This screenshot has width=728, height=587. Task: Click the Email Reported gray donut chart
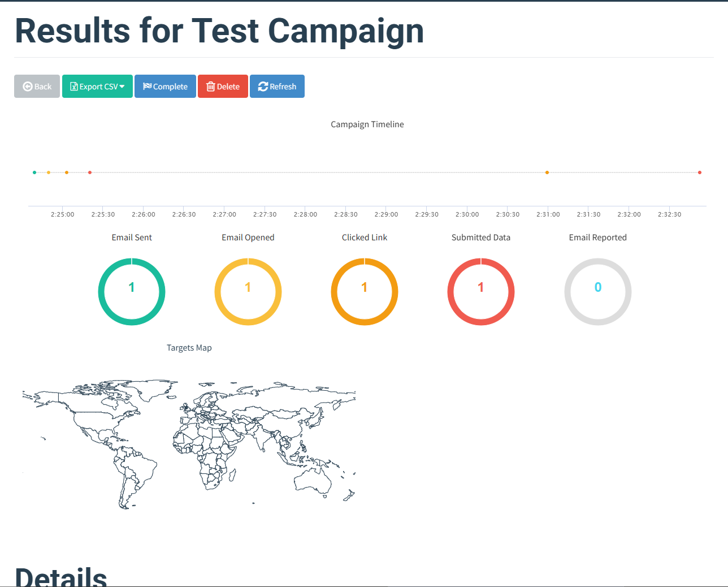click(x=598, y=292)
